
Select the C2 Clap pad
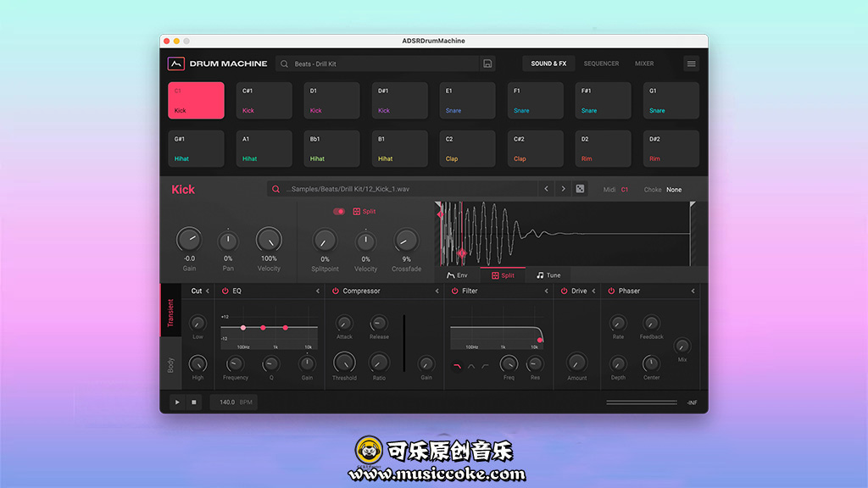pos(467,148)
